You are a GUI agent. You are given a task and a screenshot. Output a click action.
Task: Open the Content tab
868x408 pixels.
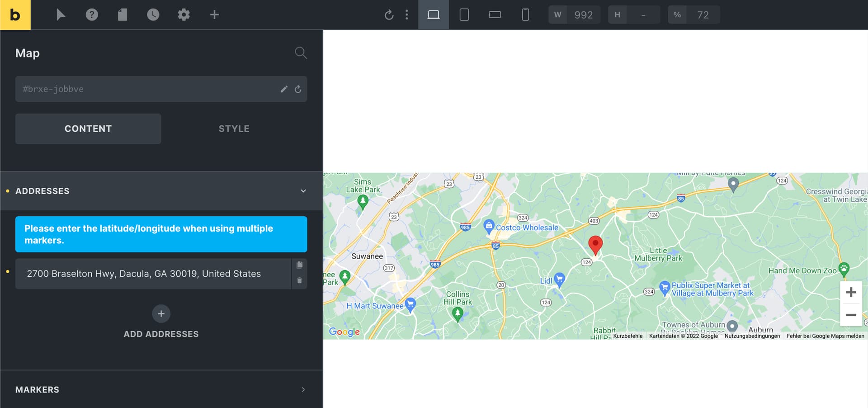(x=88, y=129)
